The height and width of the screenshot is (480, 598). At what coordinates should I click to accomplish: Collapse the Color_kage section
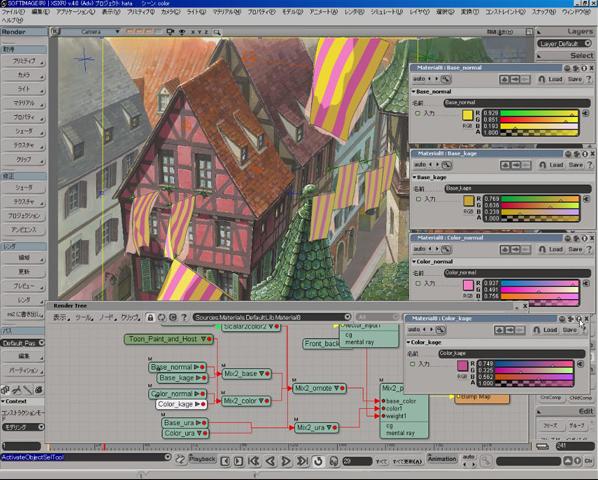408,342
